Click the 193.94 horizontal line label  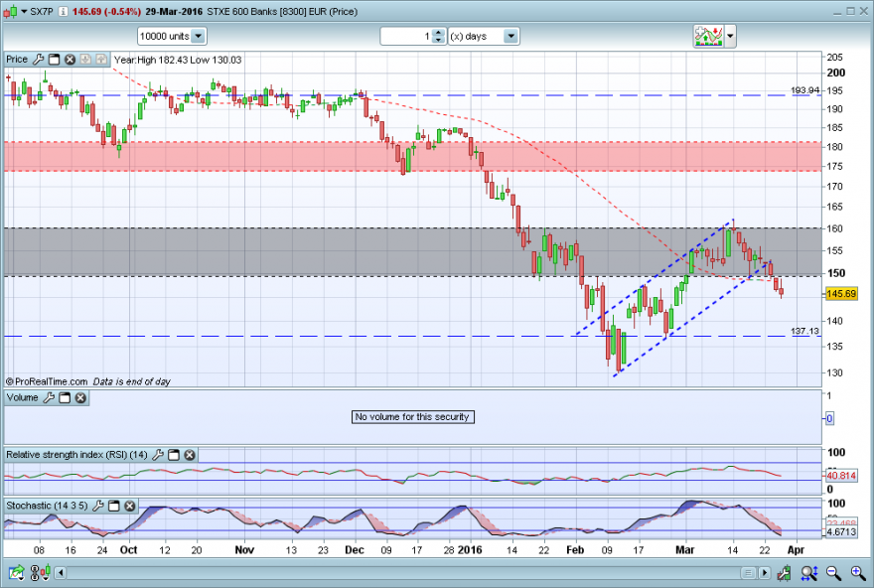[x=804, y=90]
